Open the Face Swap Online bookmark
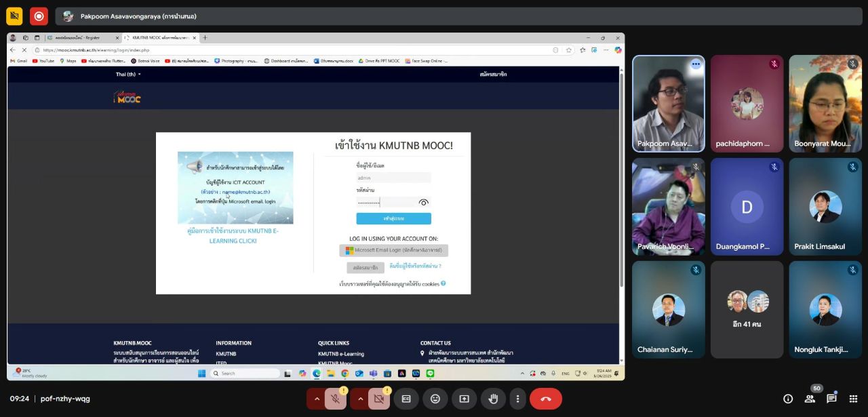868x417 pixels. (427, 61)
